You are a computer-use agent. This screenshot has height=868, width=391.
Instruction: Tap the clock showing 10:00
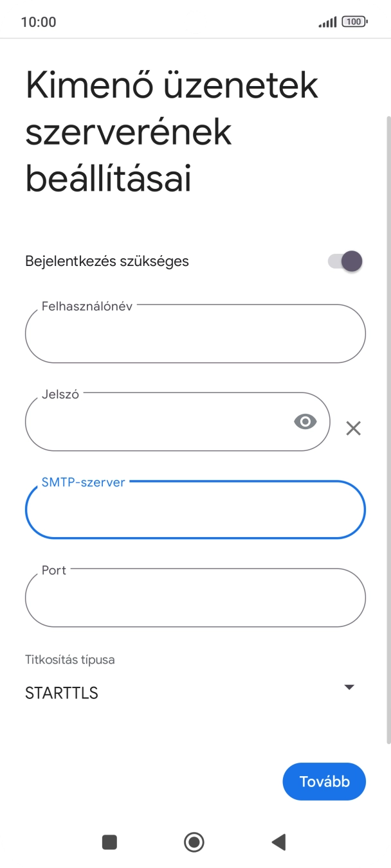coord(39,22)
